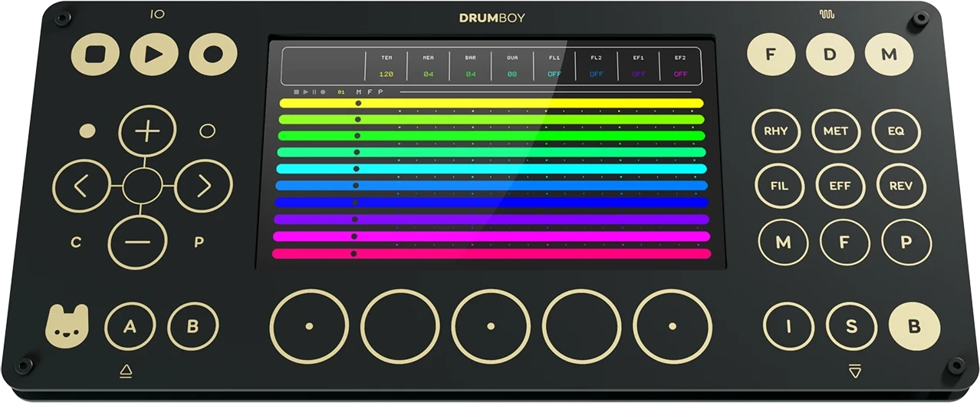Tap the dot on the yellow track bar
Viewport: 980px width, 403px height.
tap(358, 103)
